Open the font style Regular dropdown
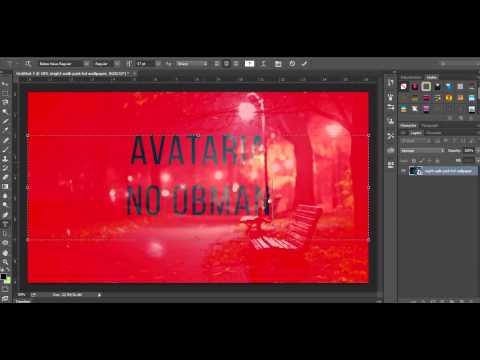Screen dimensions: 480x360 point(106,64)
